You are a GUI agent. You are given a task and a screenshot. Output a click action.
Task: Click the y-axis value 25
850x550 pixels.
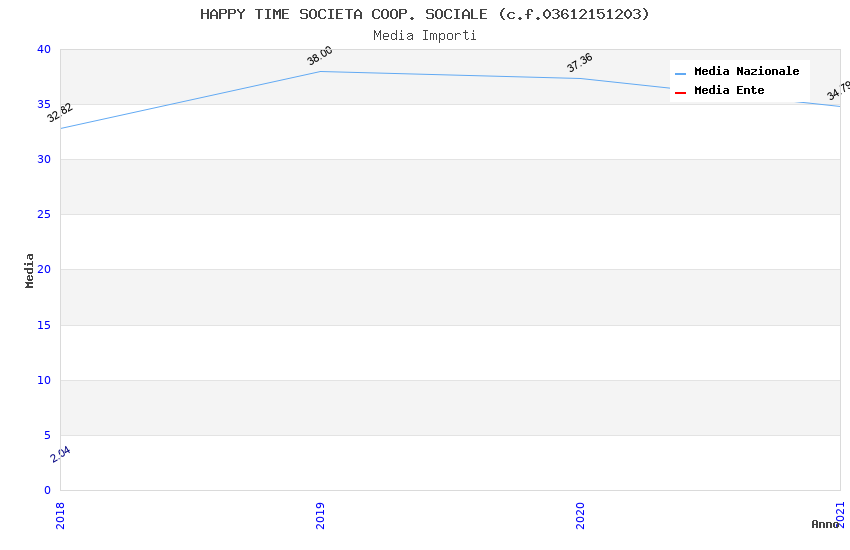pos(44,215)
